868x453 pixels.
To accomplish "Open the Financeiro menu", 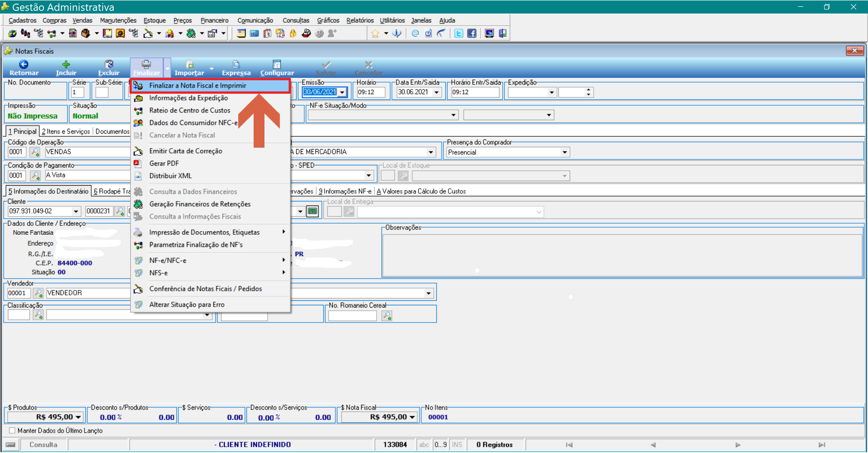I will click(x=214, y=20).
